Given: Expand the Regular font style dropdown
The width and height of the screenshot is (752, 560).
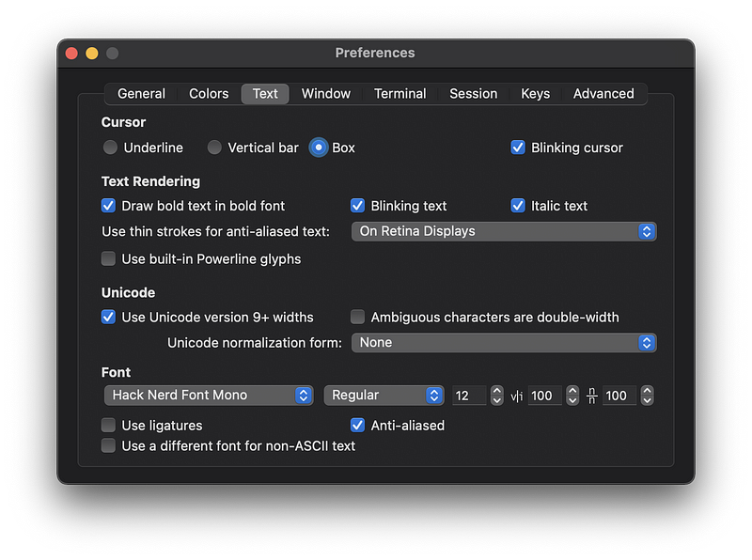Looking at the screenshot, I should click(x=384, y=396).
